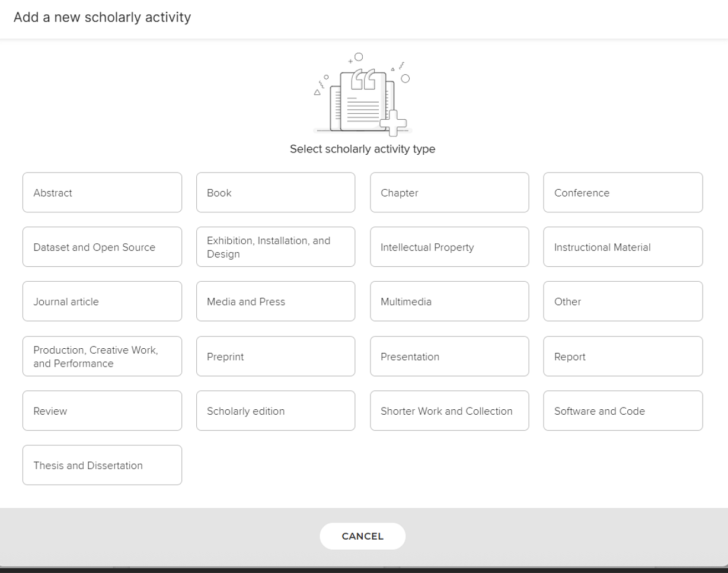Pick the Intellectual Property type

[x=449, y=247]
